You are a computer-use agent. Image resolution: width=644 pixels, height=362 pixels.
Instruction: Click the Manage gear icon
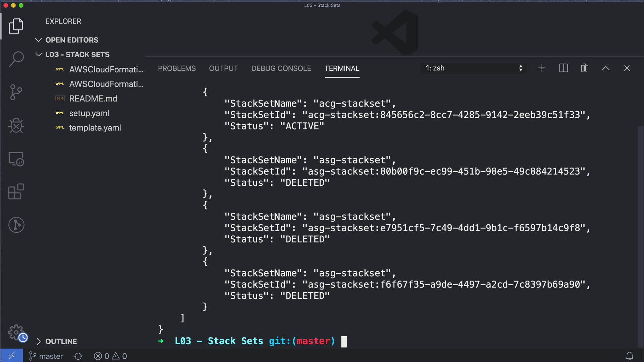[16, 333]
